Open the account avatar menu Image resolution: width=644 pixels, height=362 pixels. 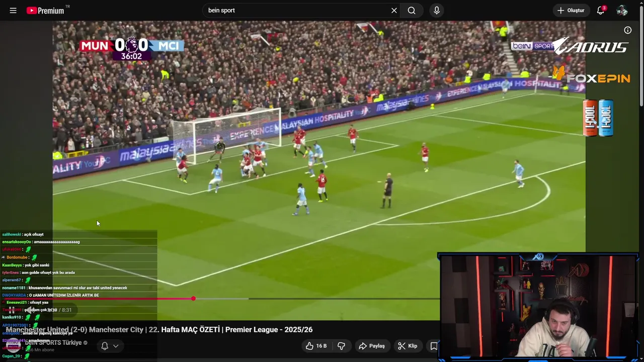pyautogui.click(x=622, y=10)
